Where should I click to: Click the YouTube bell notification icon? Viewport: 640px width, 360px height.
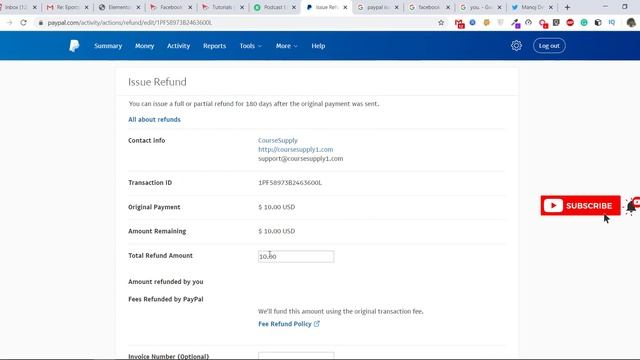pyautogui.click(x=631, y=206)
